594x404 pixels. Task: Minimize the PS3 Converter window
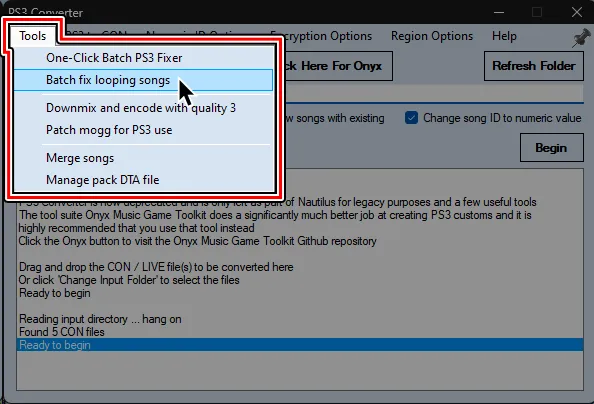coord(499,12)
